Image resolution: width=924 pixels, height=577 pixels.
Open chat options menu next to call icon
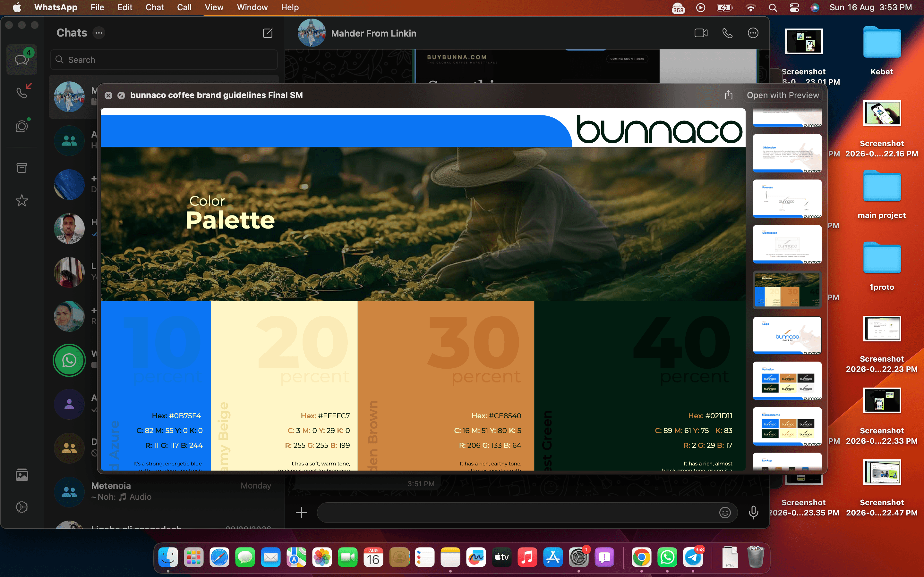753,33
